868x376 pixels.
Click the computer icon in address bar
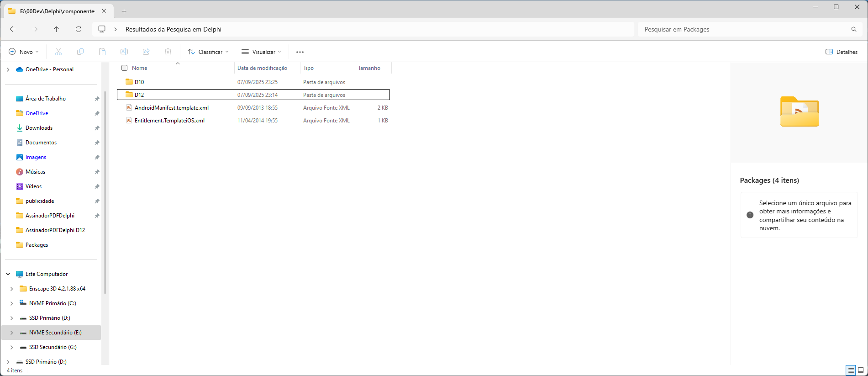(102, 29)
